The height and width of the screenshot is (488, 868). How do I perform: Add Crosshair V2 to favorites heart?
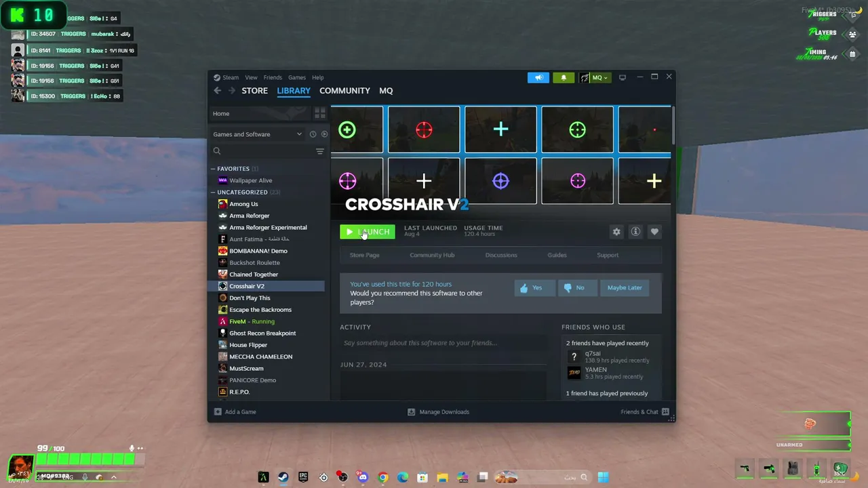coord(654,232)
